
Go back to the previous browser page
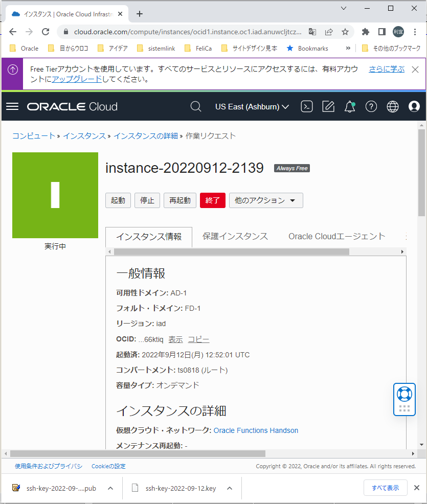tap(13, 32)
